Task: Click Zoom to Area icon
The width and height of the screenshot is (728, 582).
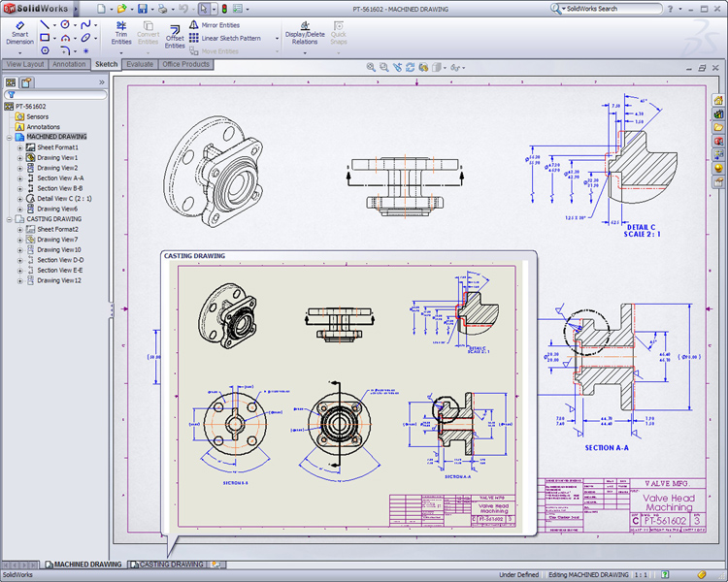Action: (x=383, y=67)
